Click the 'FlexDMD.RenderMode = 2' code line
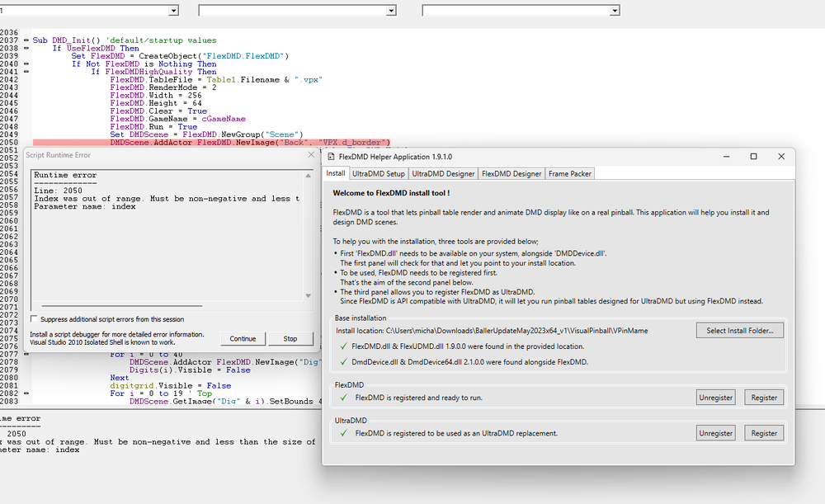 (x=163, y=87)
